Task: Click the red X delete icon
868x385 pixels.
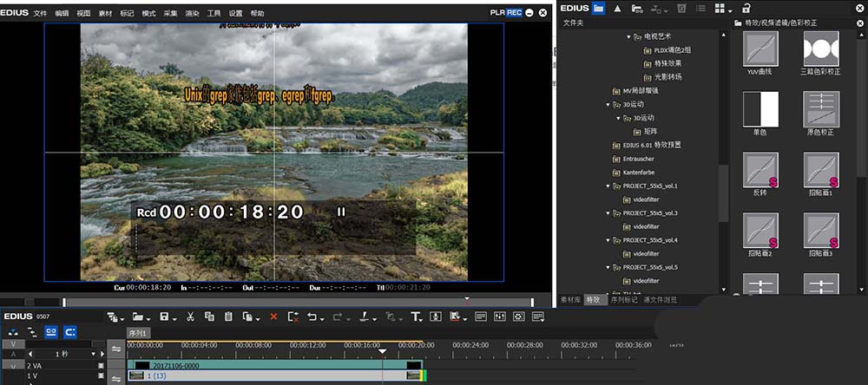Action: click(x=273, y=316)
